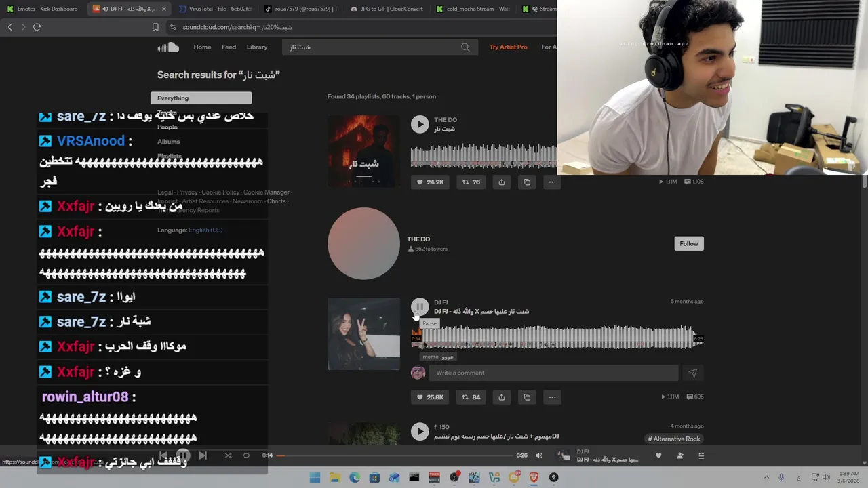
Task: Click the Write a comment field
Action: 553,373
